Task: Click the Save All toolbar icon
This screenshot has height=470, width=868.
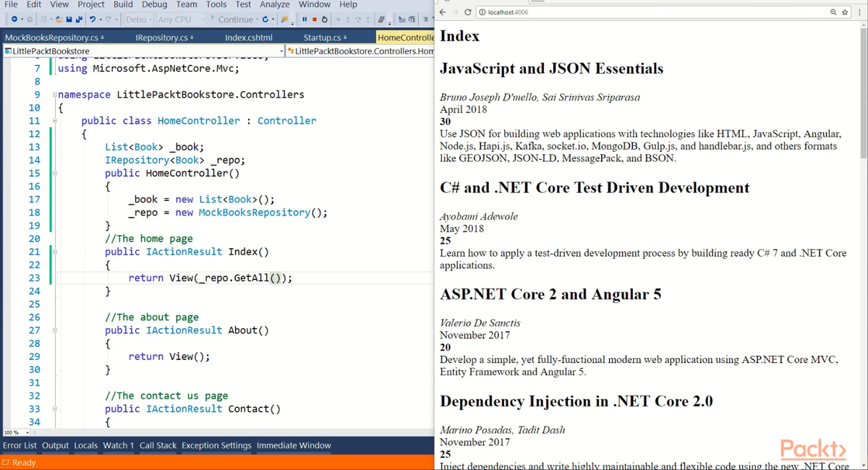Action: click(x=78, y=20)
